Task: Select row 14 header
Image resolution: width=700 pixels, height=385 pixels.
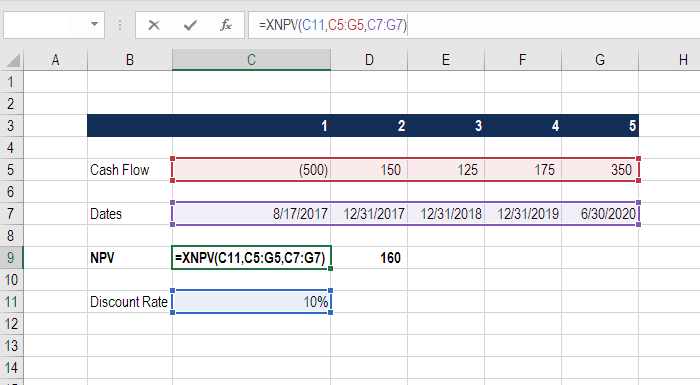Action: (x=11, y=368)
